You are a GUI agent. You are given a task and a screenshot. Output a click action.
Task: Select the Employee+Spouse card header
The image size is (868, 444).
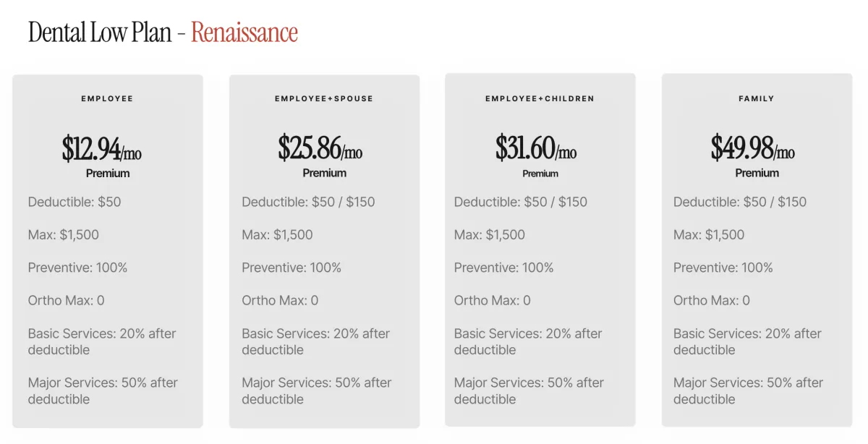point(324,98)
